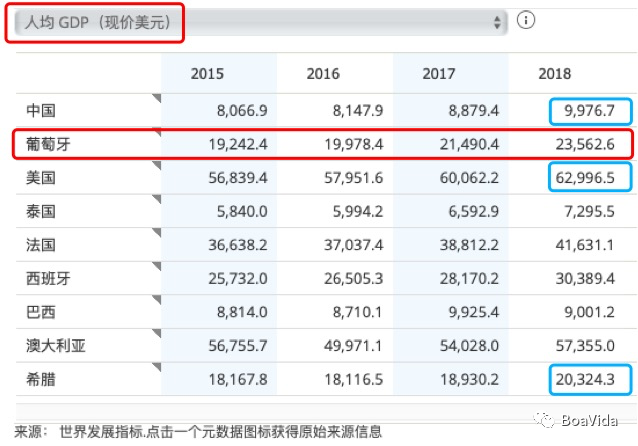Image resolution: width=638 pixels, height=446 pixels.
Task: Click the value 8,814.0 in the table
Action: 242,312
